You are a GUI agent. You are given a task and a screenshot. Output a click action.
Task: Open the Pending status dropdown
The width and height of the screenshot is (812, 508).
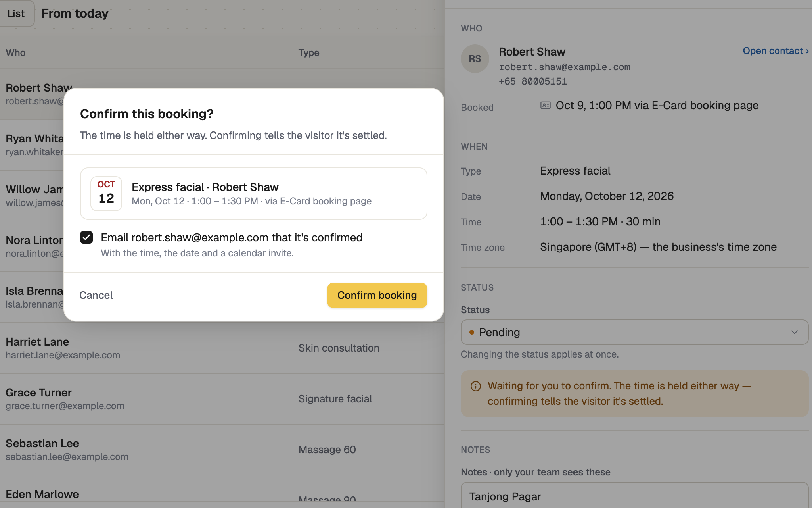634,332
